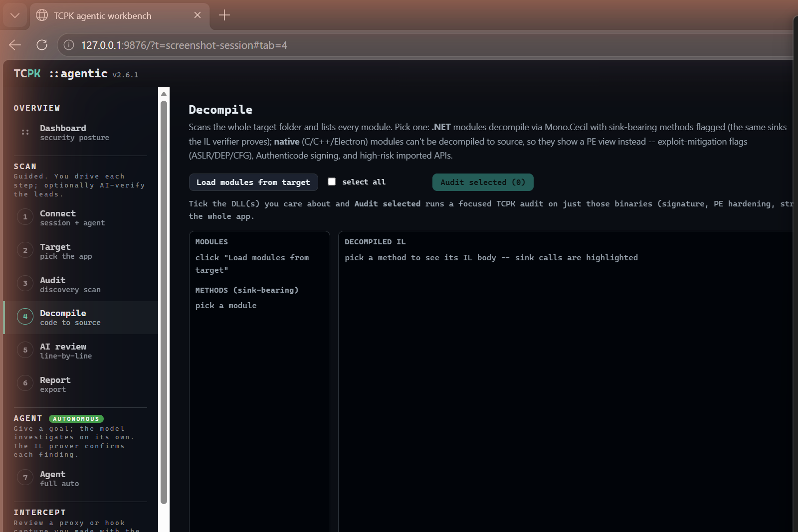Click the globe favicon on the browser tab
This screenshot has width=798, height=532.
pos(42,15)
